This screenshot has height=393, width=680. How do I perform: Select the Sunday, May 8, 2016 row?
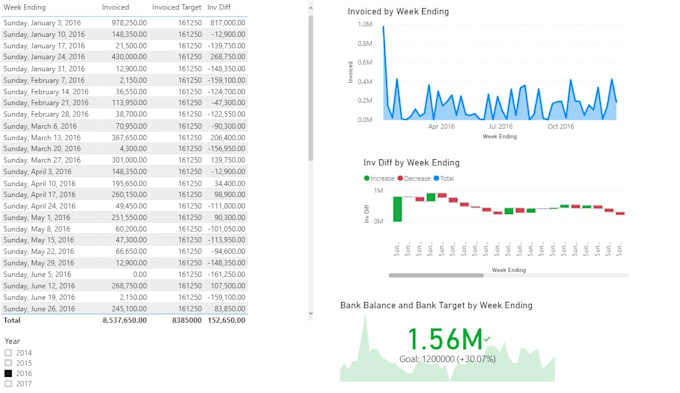coord(124,229)
